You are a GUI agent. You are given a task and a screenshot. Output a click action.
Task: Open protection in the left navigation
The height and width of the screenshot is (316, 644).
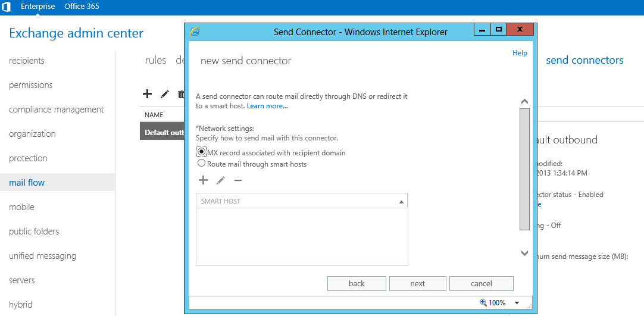click(28, 158)
